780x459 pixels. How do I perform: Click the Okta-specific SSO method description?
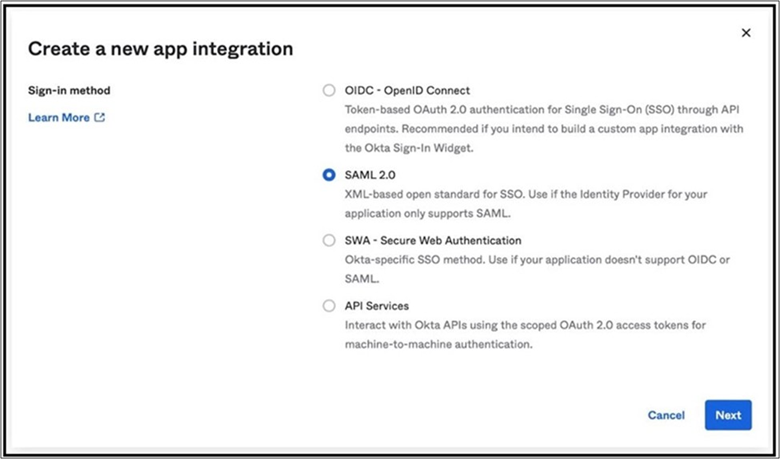click(535, 258)
